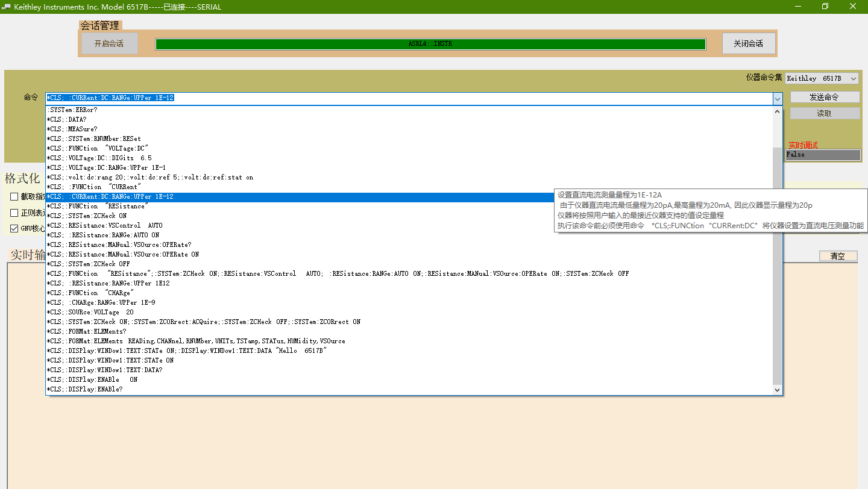Select *CLS;:DISPlay:WINDow1:TEXT:STATe ON row
This screenshot has width=868, height=489.
point(409,360)
